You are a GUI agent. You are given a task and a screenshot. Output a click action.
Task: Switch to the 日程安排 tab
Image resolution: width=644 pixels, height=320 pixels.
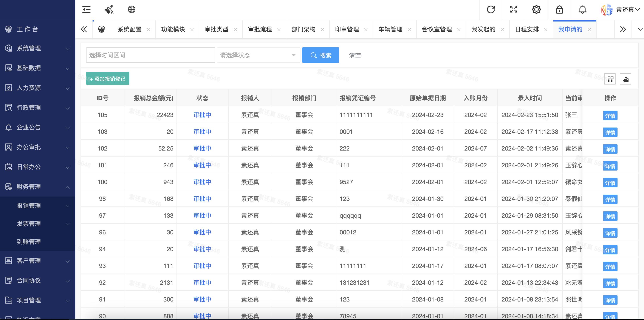point(527,29)
